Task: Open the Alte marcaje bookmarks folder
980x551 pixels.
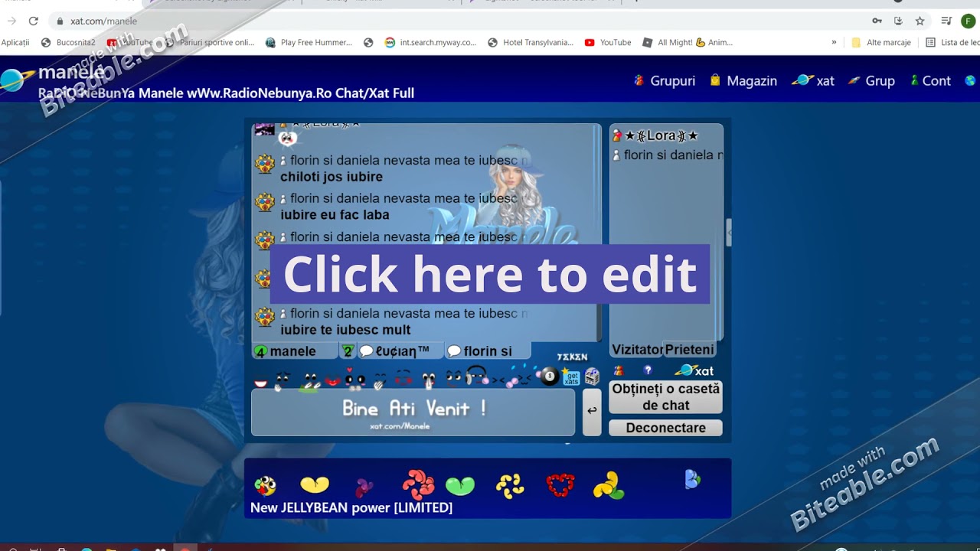Action: tap(881, 43)
